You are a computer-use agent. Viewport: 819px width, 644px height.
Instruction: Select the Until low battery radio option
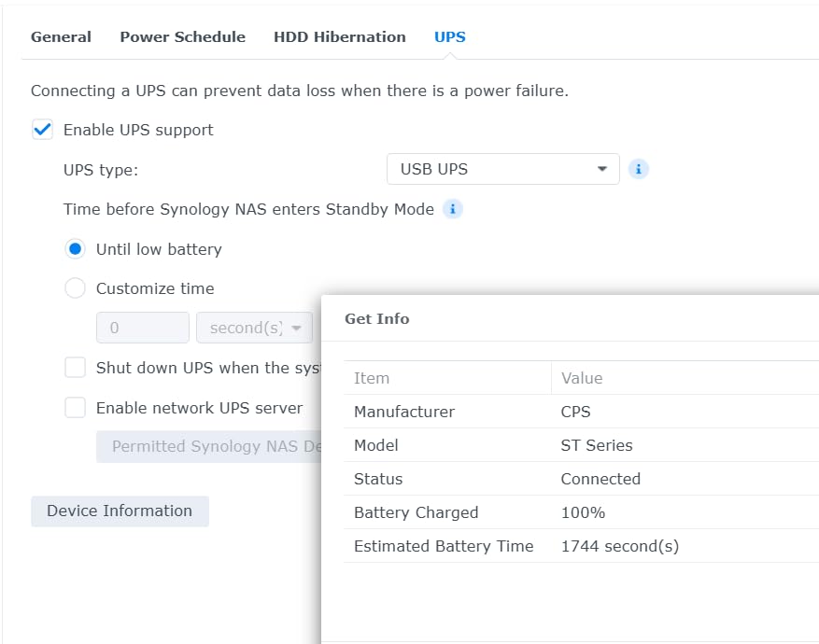tap(76, 249)
